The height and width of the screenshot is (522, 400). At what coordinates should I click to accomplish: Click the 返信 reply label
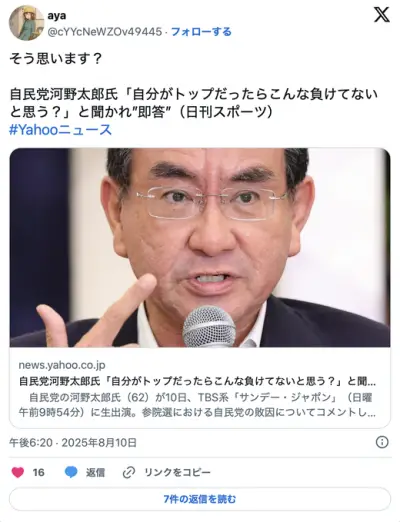coord(95,472)
